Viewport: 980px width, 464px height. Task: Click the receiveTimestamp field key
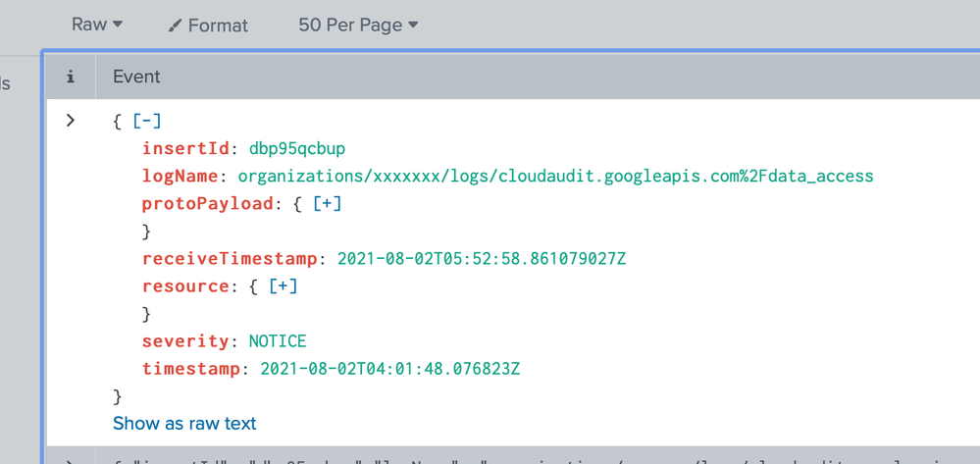coord(230,258)
